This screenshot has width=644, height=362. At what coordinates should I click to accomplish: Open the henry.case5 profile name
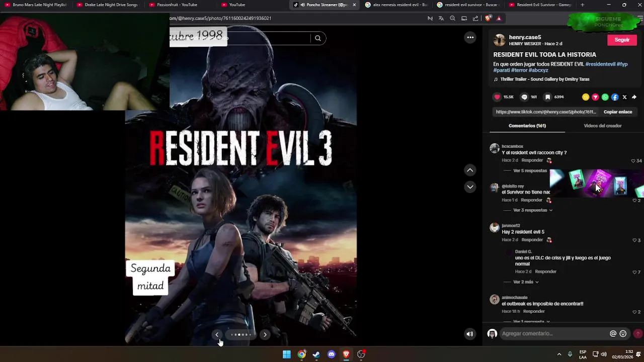pos(525,37)
